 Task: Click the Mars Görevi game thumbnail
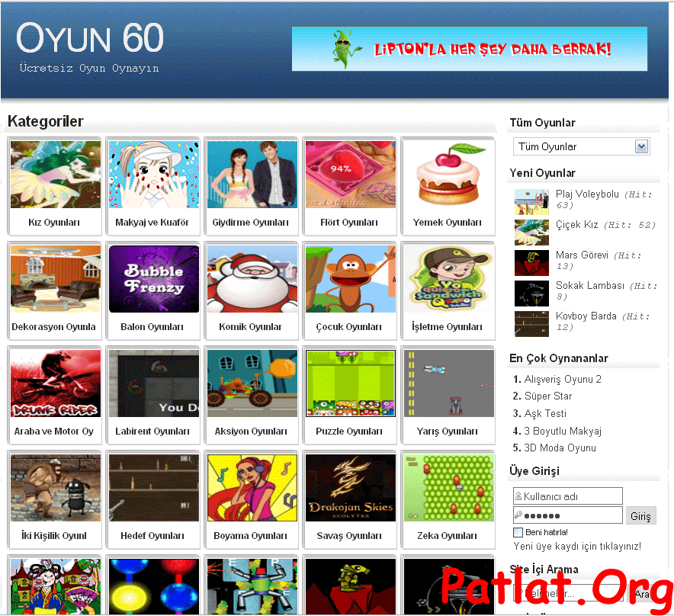531,263
